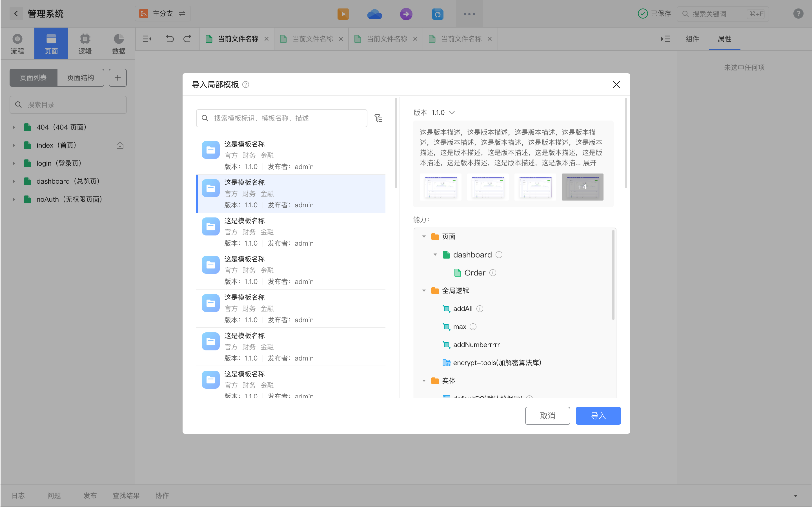Viewport: 812px width, 507px height.
Task: Click 展开 to expand version description
Action: point(589,163)
